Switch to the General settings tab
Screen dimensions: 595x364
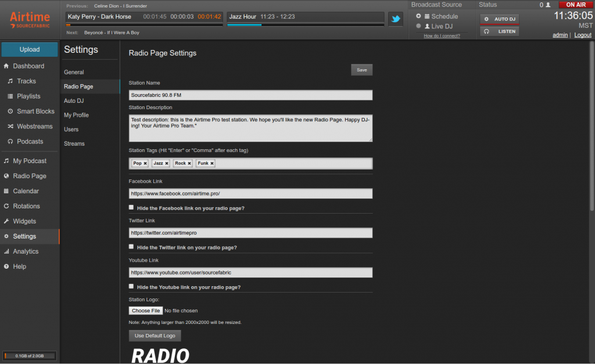coord(73,71)
